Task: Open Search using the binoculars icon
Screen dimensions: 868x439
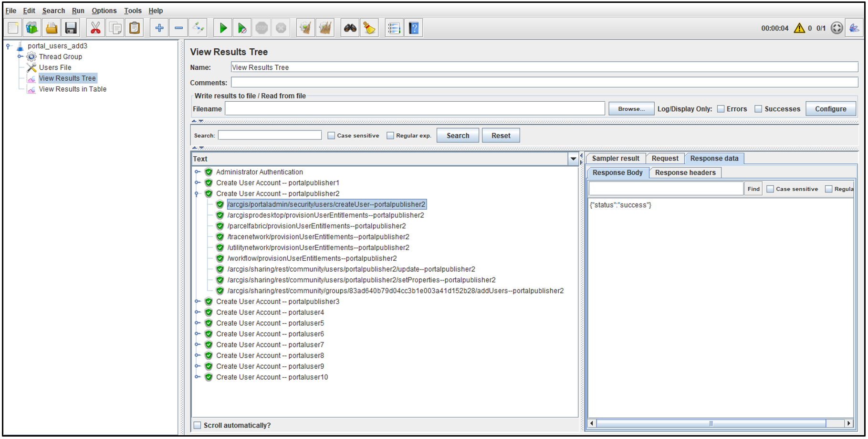Action: 350,27
